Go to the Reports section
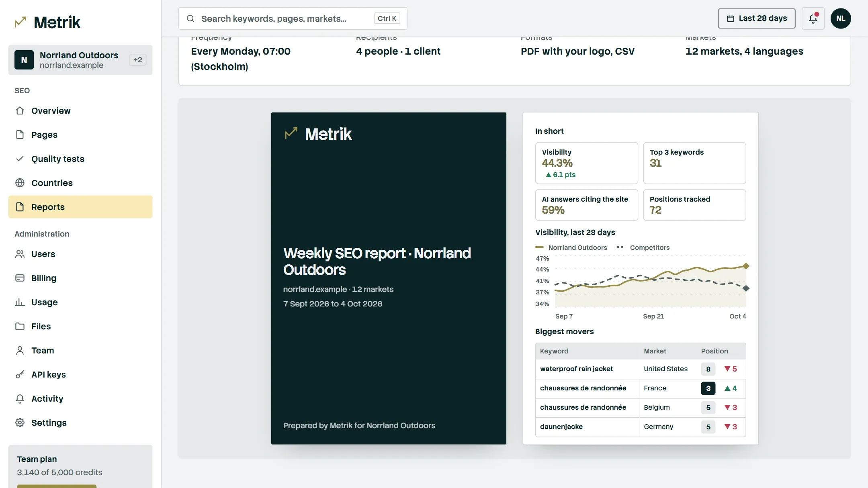 pyautogui.click(x=80, y=207)
